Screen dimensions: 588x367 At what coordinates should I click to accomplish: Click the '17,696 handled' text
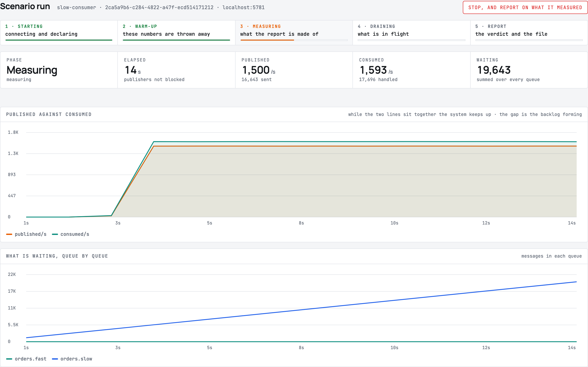point(378,80)
